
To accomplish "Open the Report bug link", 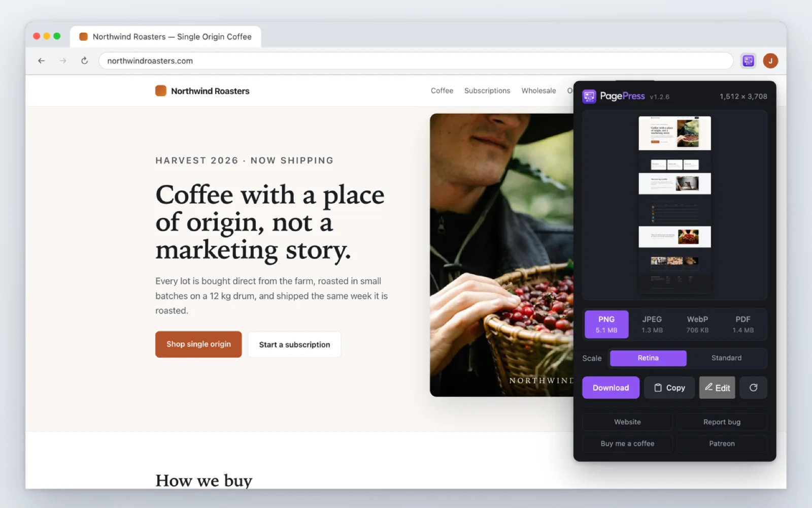I will tap(722, 422).
